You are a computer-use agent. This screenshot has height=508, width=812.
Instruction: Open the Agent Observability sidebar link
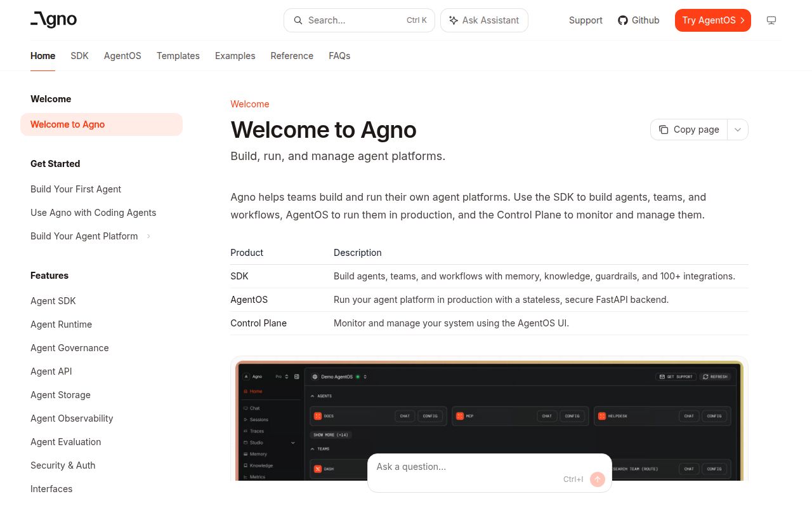(x=72, y=418)
